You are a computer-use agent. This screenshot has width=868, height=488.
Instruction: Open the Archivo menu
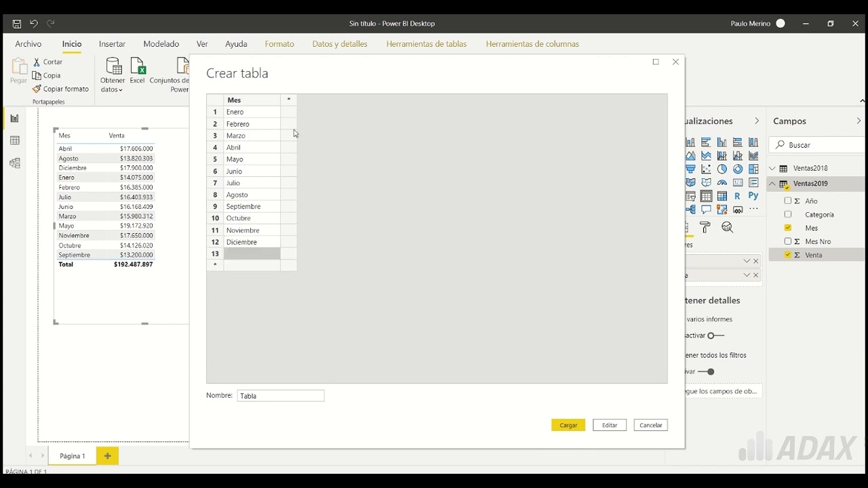[x=28, y=44]
